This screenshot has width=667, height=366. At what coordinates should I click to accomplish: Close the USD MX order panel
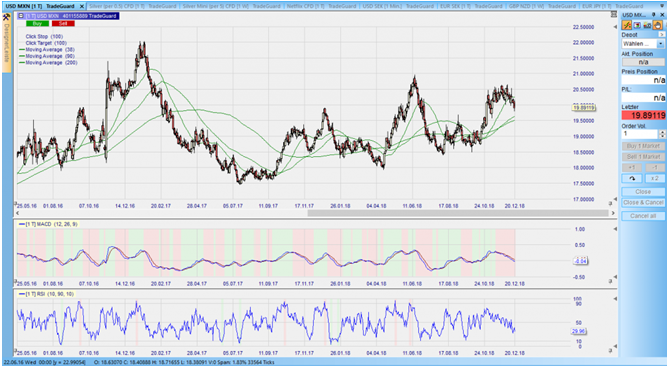click(662, 15)
